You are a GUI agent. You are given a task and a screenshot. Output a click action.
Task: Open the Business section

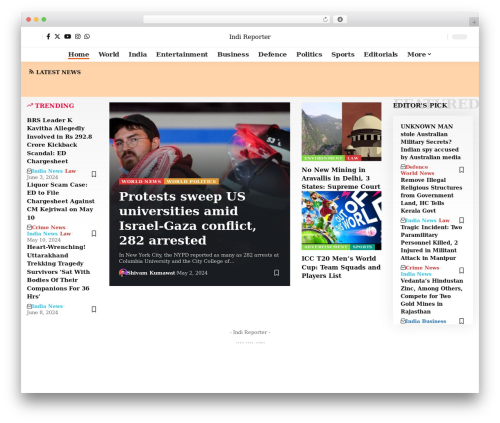pos(233,54)
